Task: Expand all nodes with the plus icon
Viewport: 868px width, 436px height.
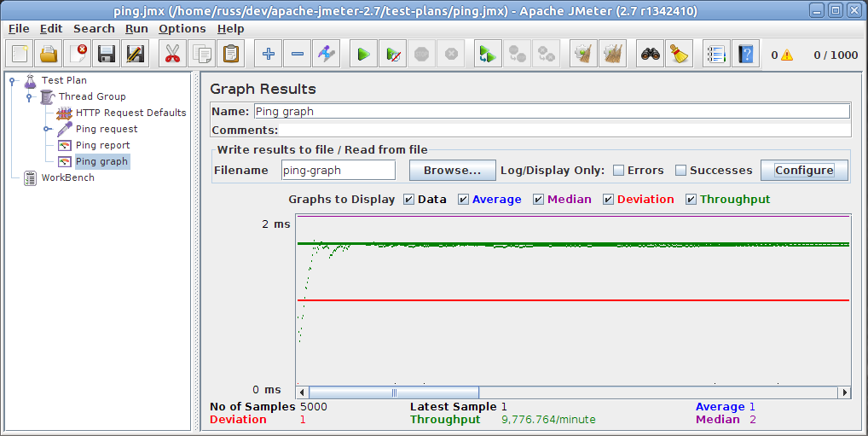Action: point(269,54)
